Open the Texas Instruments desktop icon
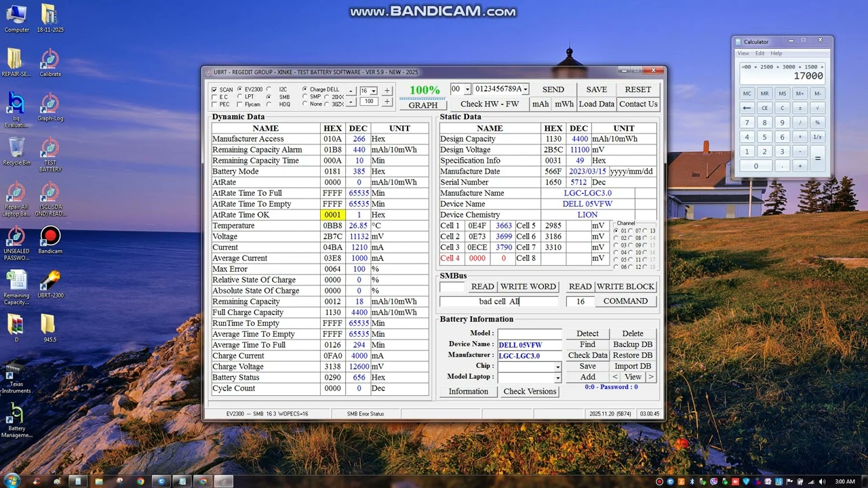The height and width of the screenshot is (488, 868). click(x=16, y=379)
